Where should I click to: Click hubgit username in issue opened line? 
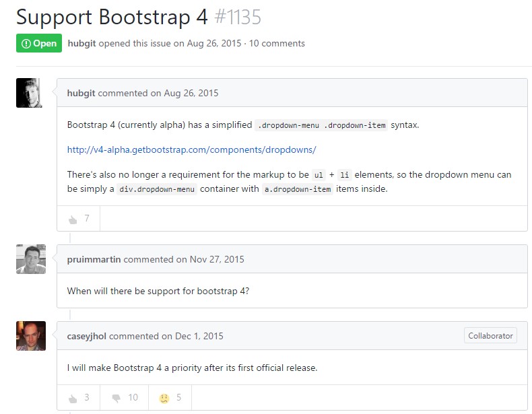coord(82,43)
